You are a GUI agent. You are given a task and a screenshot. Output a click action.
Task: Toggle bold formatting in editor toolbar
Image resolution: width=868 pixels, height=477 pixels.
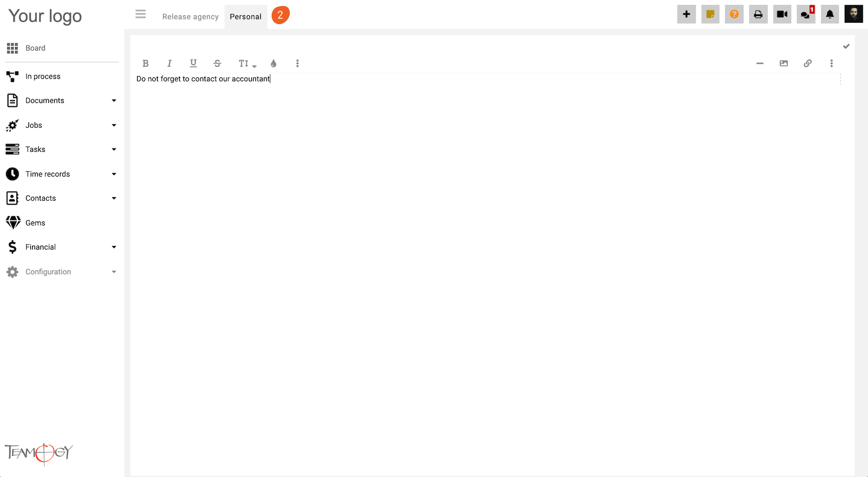click(145, 63)
